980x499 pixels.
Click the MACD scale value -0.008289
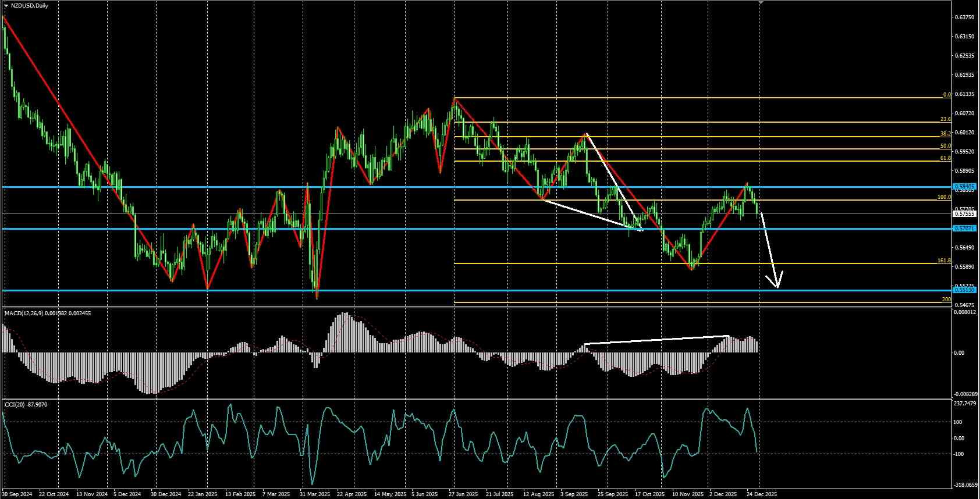point(965,394)
